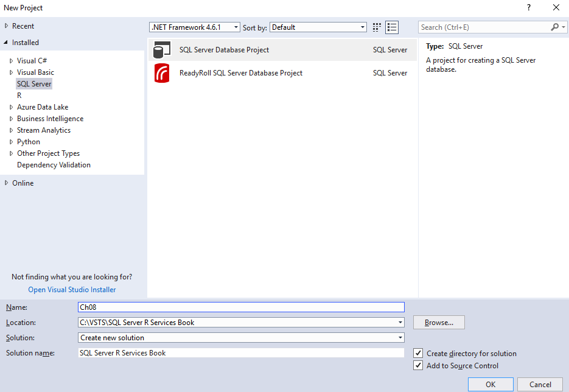
Task: Close the New Project dialog
Action: click(x=556, y=8)
